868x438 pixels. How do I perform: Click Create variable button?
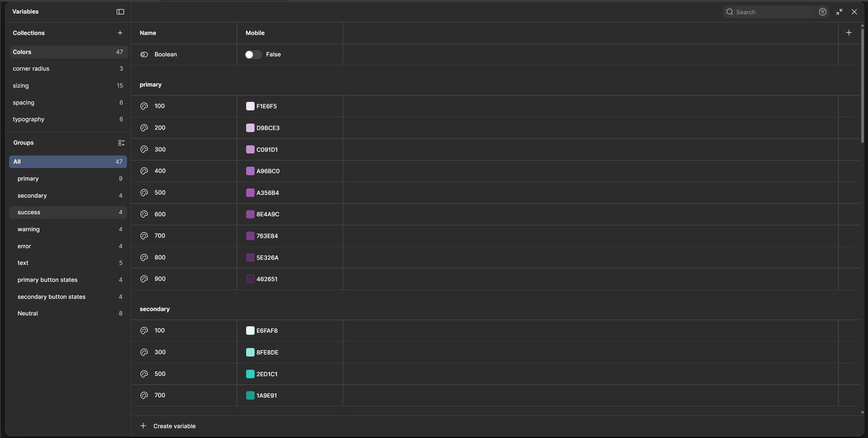[x=168, y=426]
